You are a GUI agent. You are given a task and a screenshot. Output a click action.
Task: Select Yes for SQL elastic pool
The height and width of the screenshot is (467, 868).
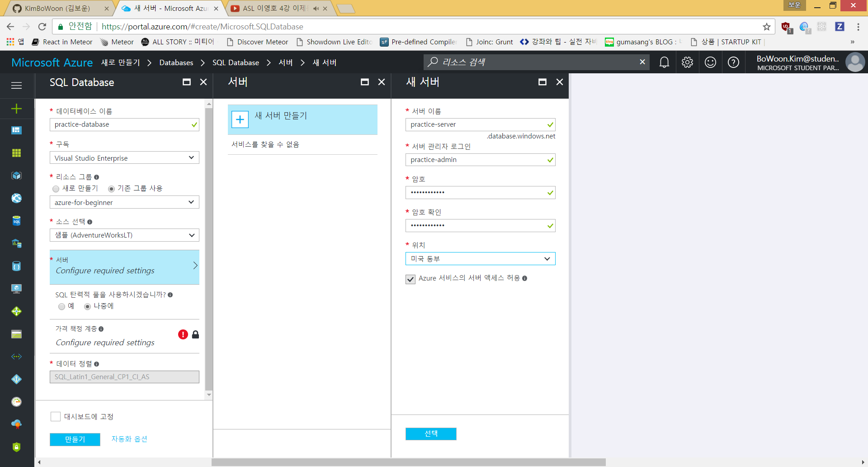[62, 307]
